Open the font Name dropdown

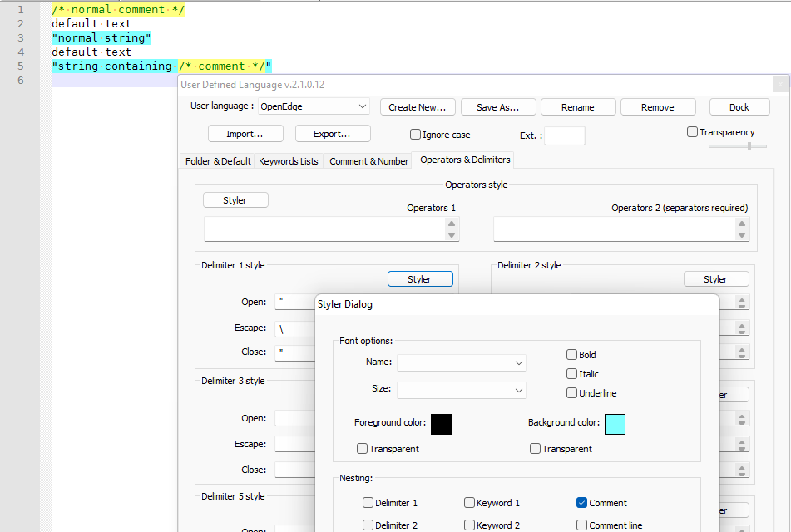click(461, 362)
